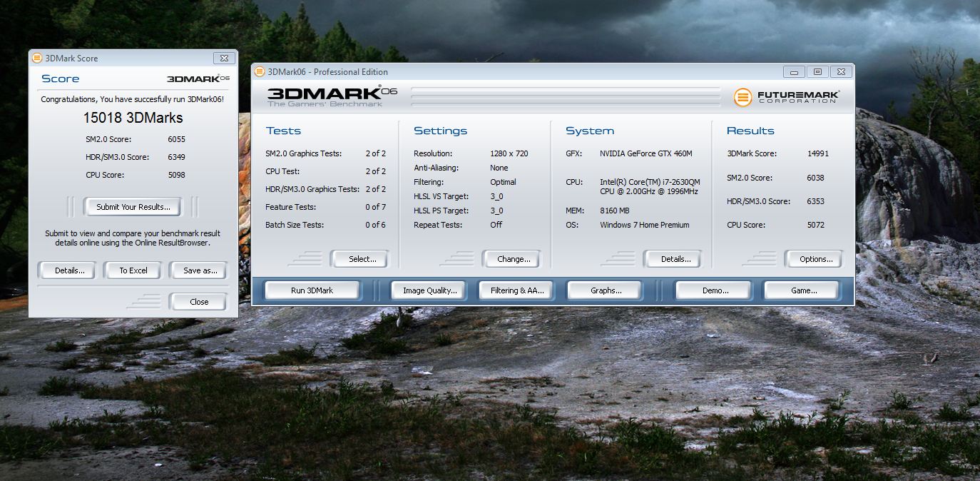The width and height of the screenshot is (980, 481).
Task: Open Image Quality... tool
Action: tap(429, 290)
